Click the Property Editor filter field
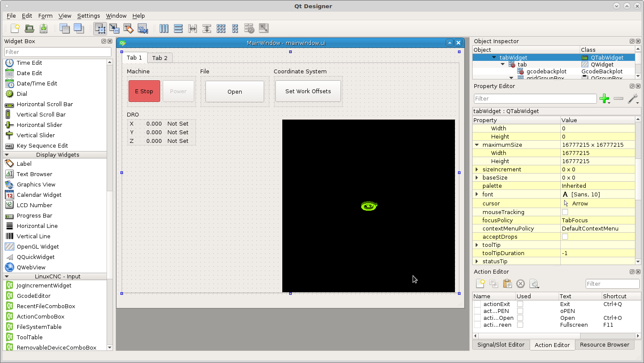The width and height of the screenshot is (644, 363). (x=535, y=98)
